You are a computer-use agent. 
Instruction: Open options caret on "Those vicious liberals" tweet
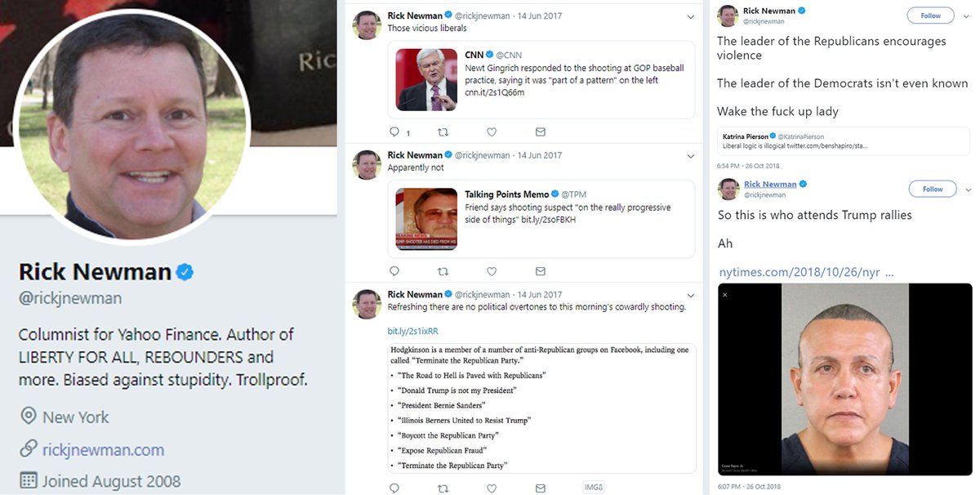tap(690, 16)
